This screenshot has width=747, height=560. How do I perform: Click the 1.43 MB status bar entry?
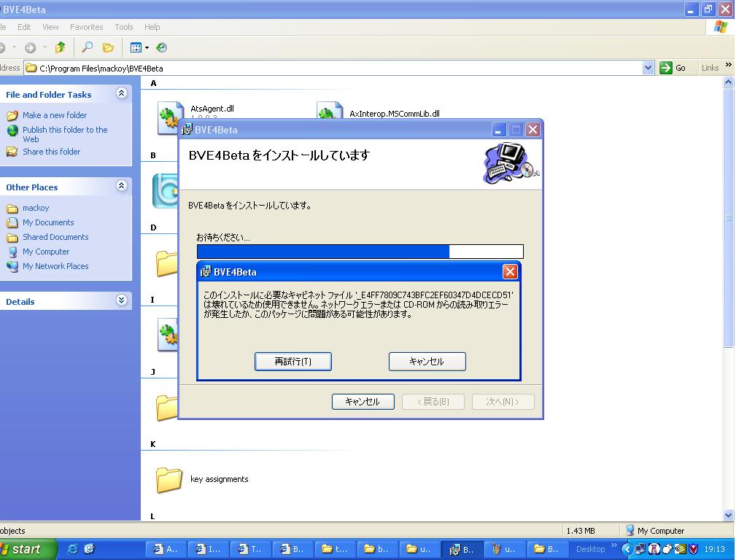point(580,531)
